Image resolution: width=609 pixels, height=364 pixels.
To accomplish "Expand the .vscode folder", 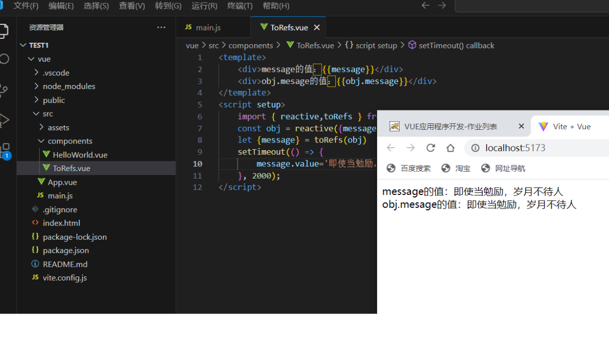I will (x=36, y=73).
